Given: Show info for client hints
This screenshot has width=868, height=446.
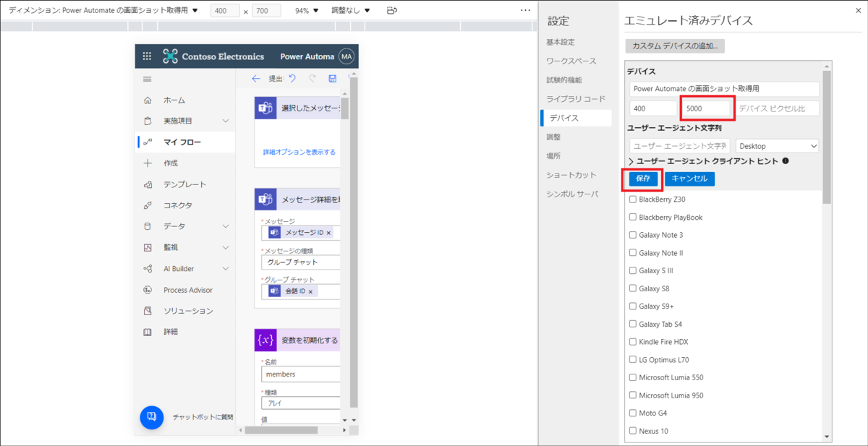Looking at the screenshot, I should (x=786, y=161).
